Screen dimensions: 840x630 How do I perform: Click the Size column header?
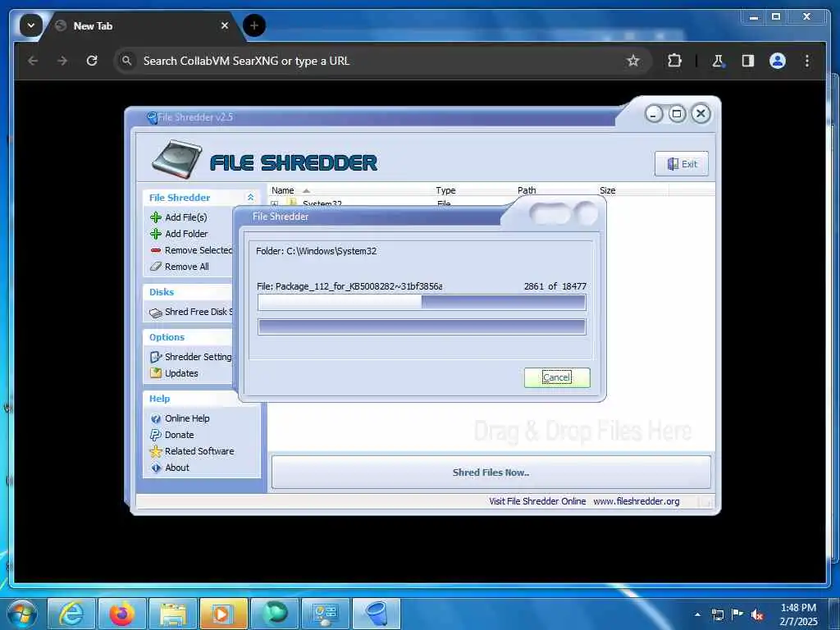pos(608,190)
